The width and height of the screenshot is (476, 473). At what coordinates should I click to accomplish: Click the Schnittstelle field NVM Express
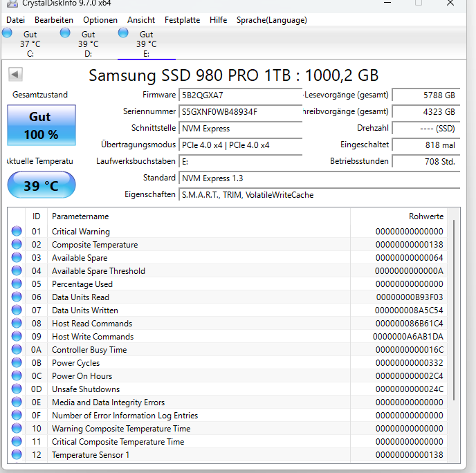coord(241,129)
